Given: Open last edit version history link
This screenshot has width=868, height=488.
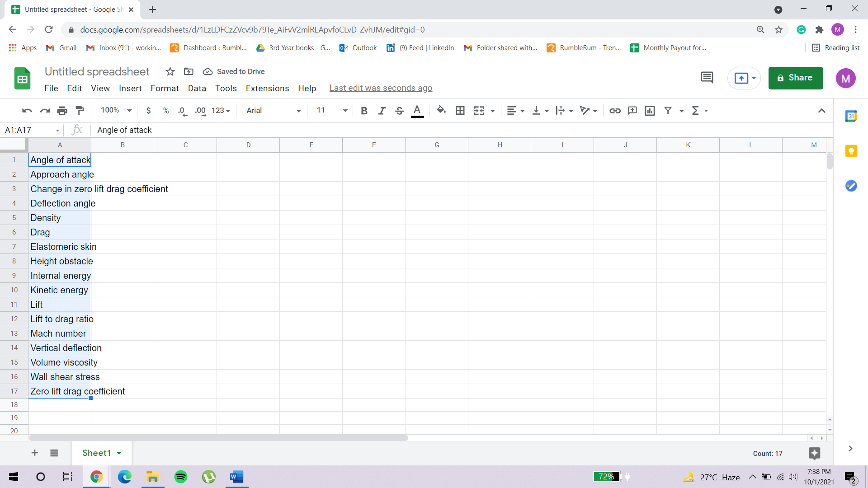Looking at the screenshot, I should [381, 88].
